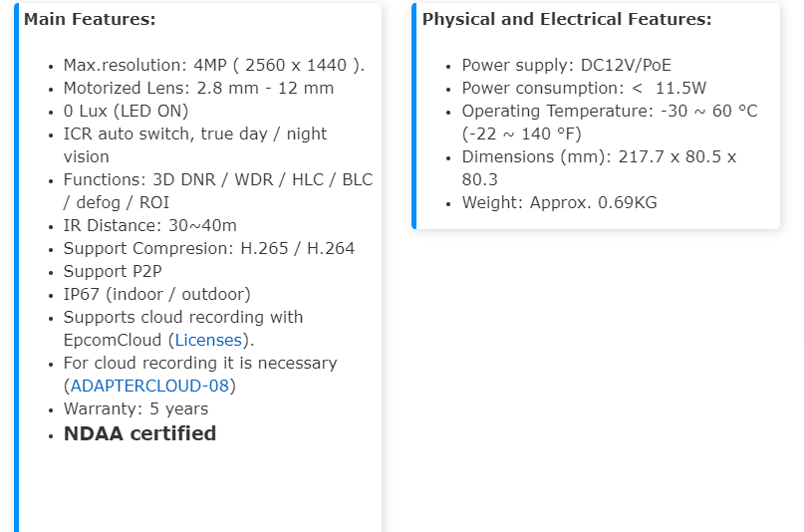Viewport: 804px width, 532px height.
Task: Select the Motorized Lens specification line
Action: (x=198, y=88)
